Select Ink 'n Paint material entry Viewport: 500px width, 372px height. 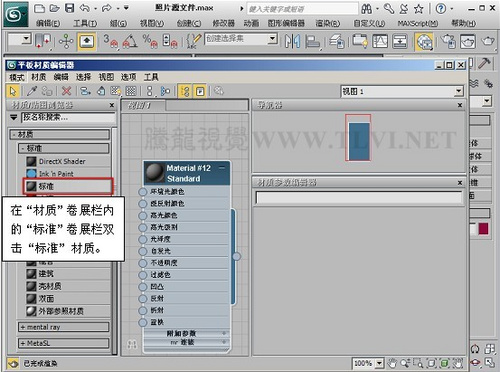[x=68, y=174]
